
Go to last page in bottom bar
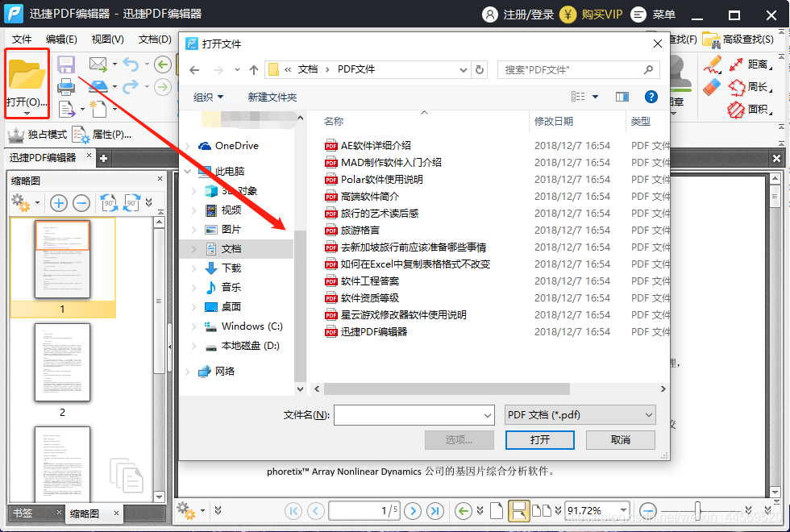point(435,511)
